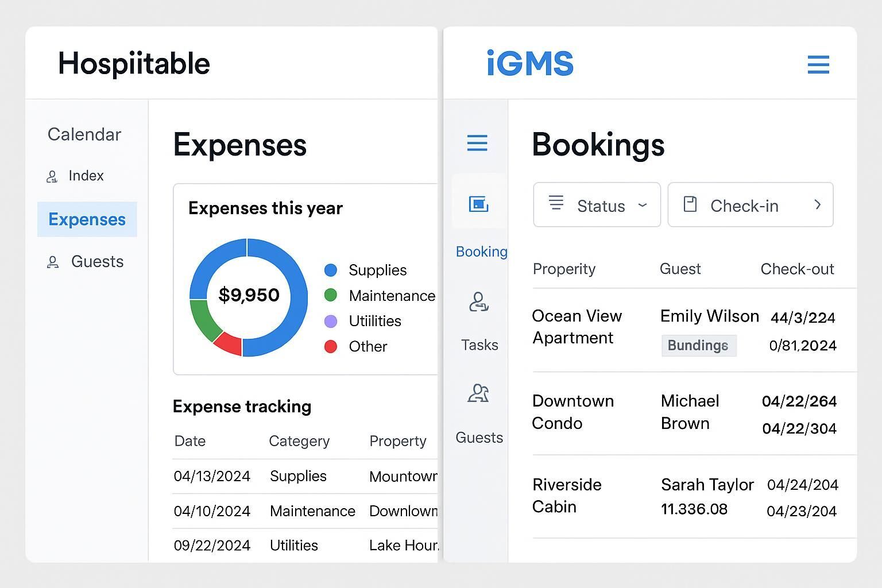The width and height of the screenshot is (882, 588).
Task: Click the clipboard icon in Check-in filter
Action: (x=690, y=204)
